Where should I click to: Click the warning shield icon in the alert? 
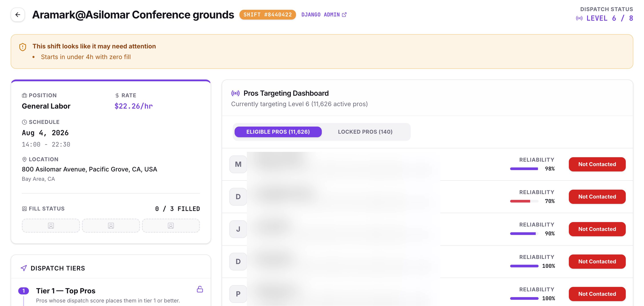coord(23,47)
